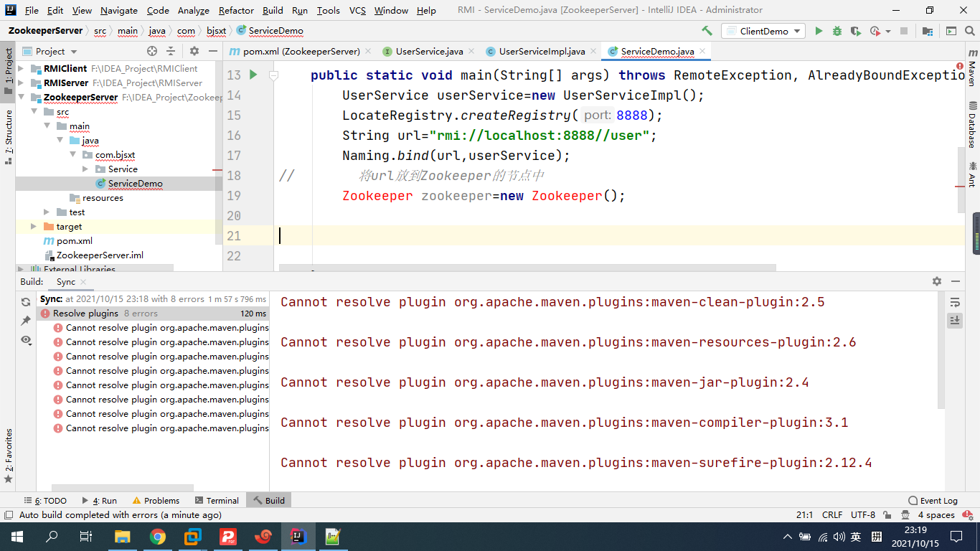The width and height of the screenshot is (980, 551).
Task: Hide the Build panel with minus icon
Action: tap(956, 282)
